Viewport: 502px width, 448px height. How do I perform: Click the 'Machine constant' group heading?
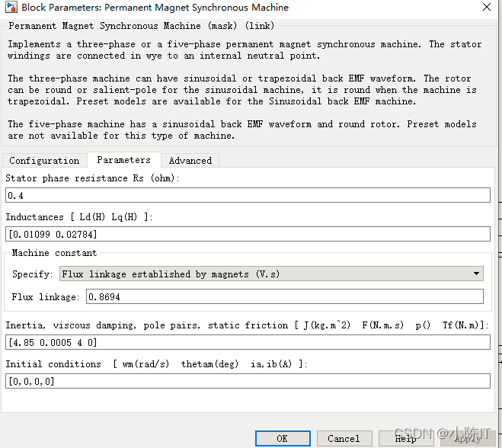click(x=54, y=253)
